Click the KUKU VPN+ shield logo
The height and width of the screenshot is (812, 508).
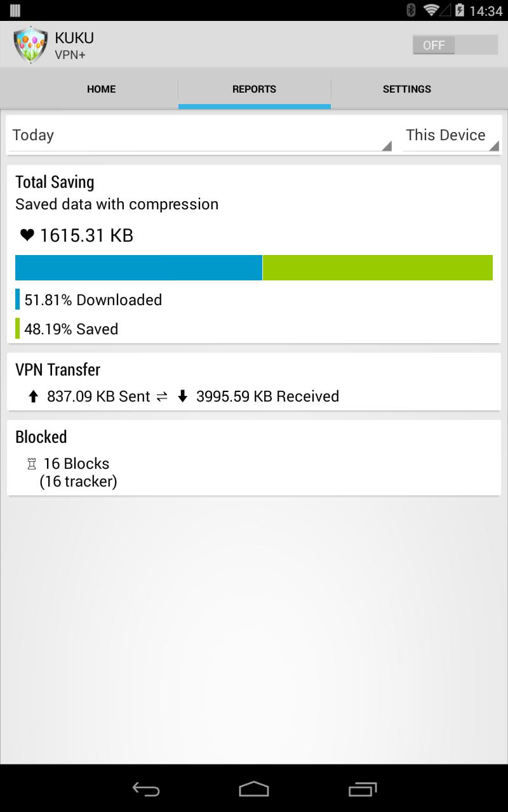click(x=30, y=44)
